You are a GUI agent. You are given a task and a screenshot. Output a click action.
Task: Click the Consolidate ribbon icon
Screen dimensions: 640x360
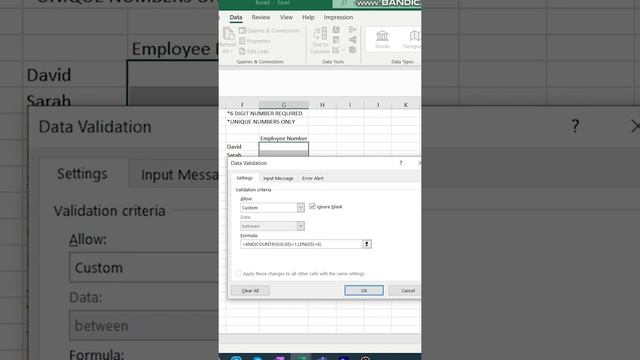(353, 30)
